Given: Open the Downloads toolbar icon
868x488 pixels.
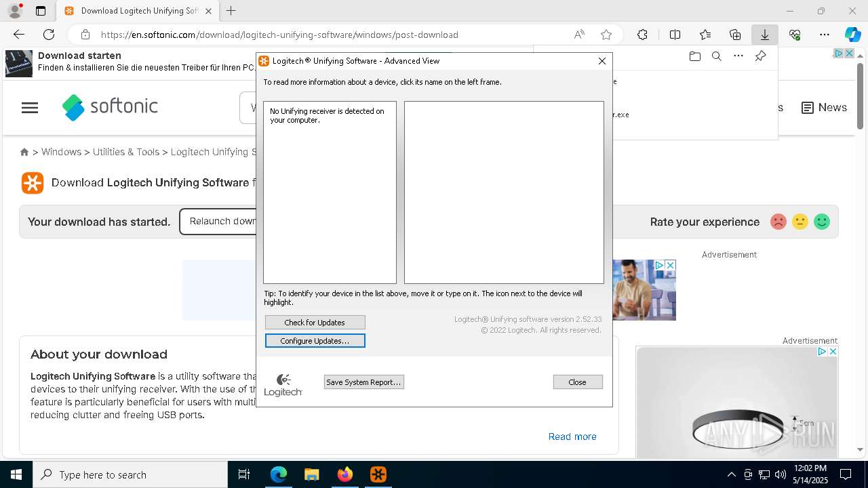Looking at the screenshot, I should click(765, 35).
